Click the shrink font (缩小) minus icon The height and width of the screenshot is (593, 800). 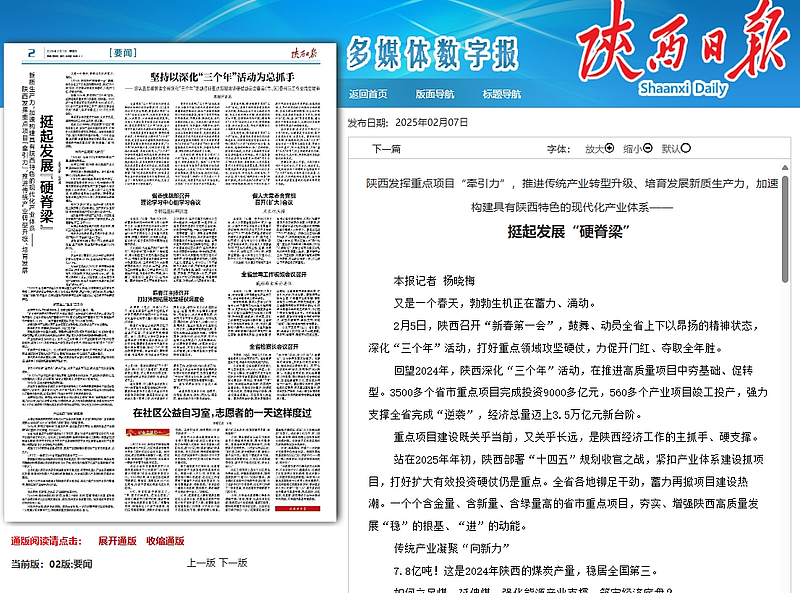tap(648, 148)
